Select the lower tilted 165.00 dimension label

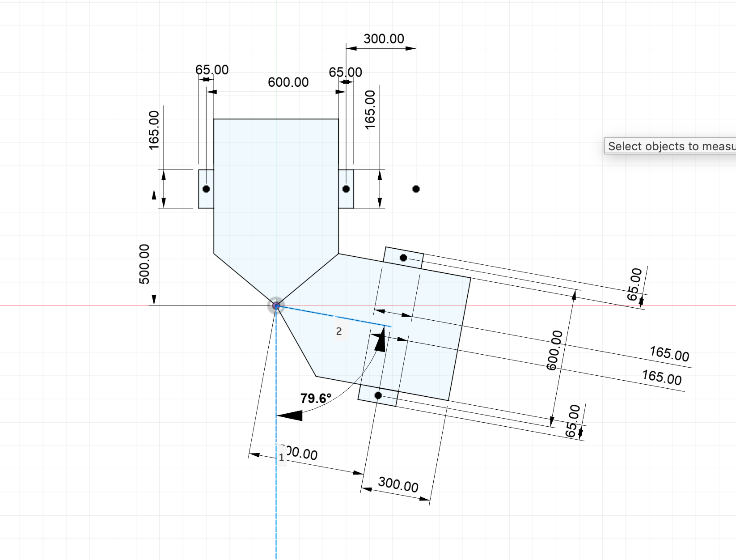click(662, 378)
